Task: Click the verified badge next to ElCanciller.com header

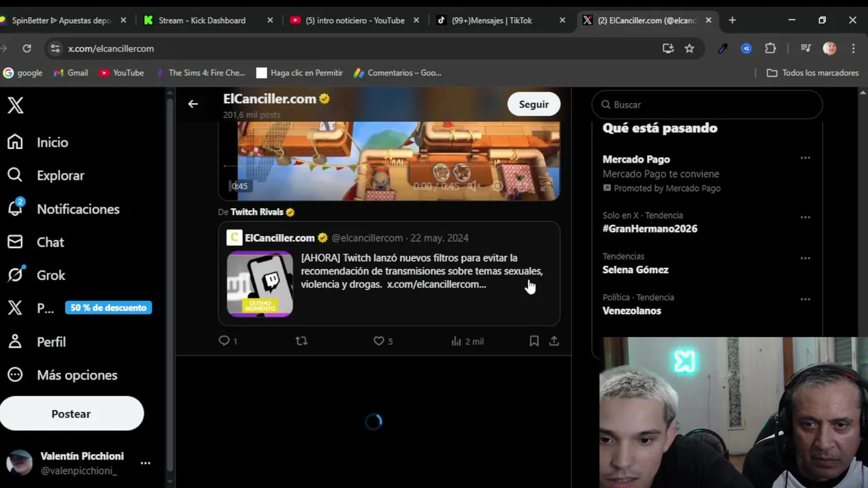Action: point(324,99)
